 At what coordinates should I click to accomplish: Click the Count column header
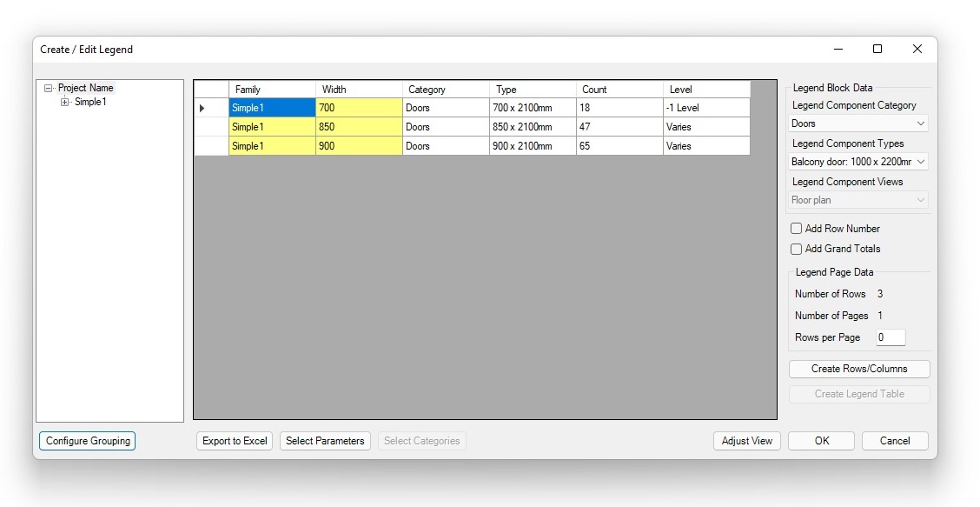[619, 90]
